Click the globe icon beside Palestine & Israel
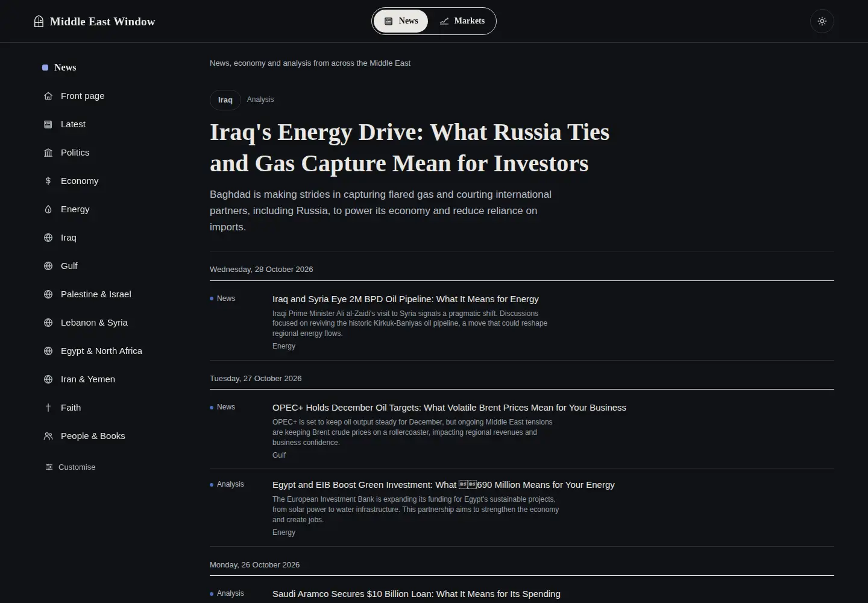Screen dimensions: 868x603 click(x=48, y=294)
